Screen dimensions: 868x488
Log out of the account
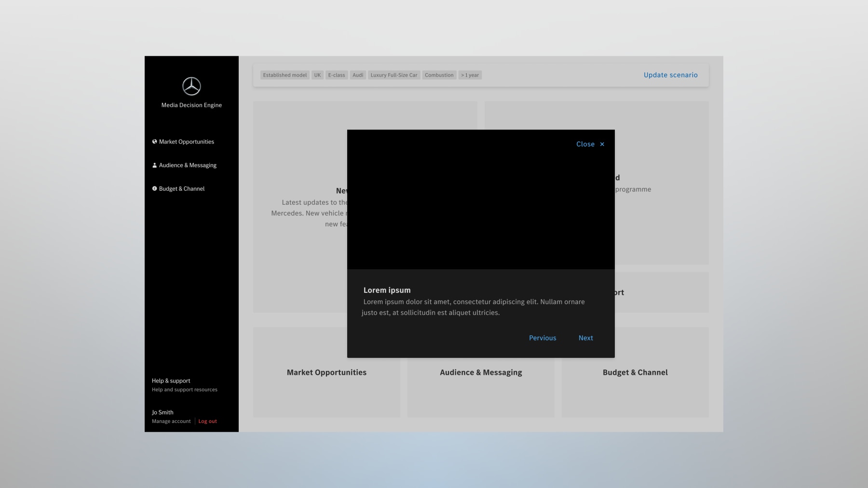click(x=207, y=421)
